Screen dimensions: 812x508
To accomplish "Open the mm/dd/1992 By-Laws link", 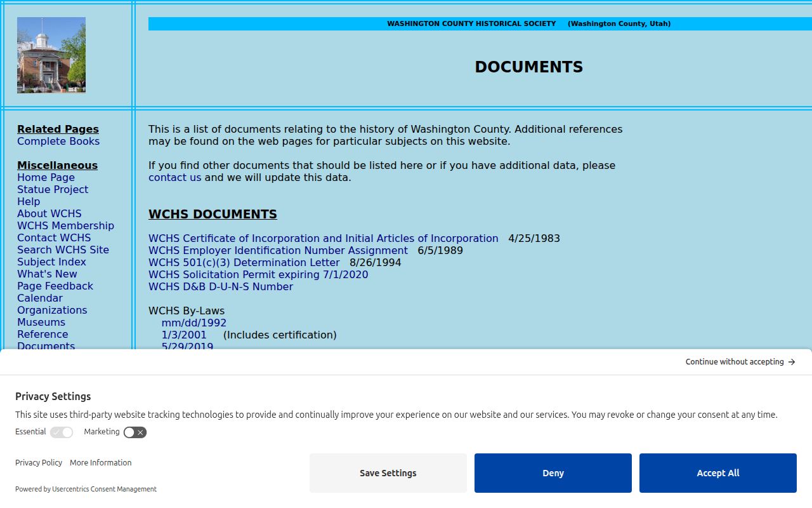I will click(194, 323).
